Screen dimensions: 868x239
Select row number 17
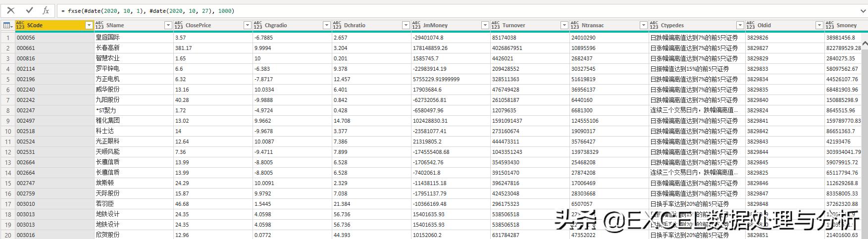tap(7, 204)
